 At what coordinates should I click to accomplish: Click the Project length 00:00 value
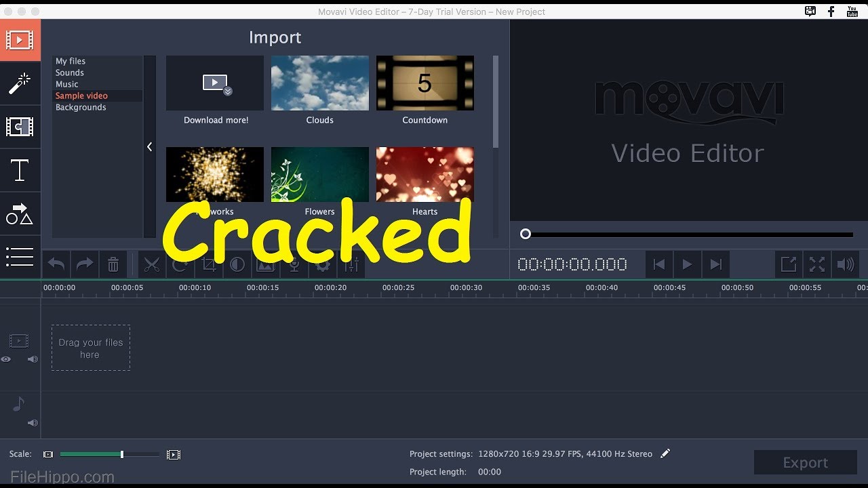click(490, 472)
